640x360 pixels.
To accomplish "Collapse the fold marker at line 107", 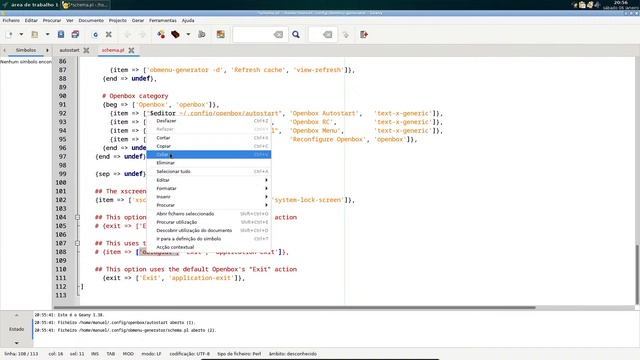I will point(77,243).
